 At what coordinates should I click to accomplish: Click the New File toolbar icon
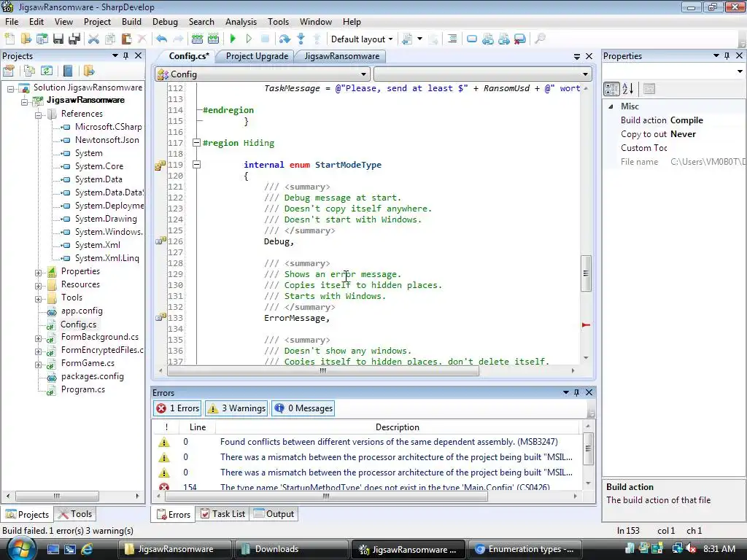(x=9, y=39)
